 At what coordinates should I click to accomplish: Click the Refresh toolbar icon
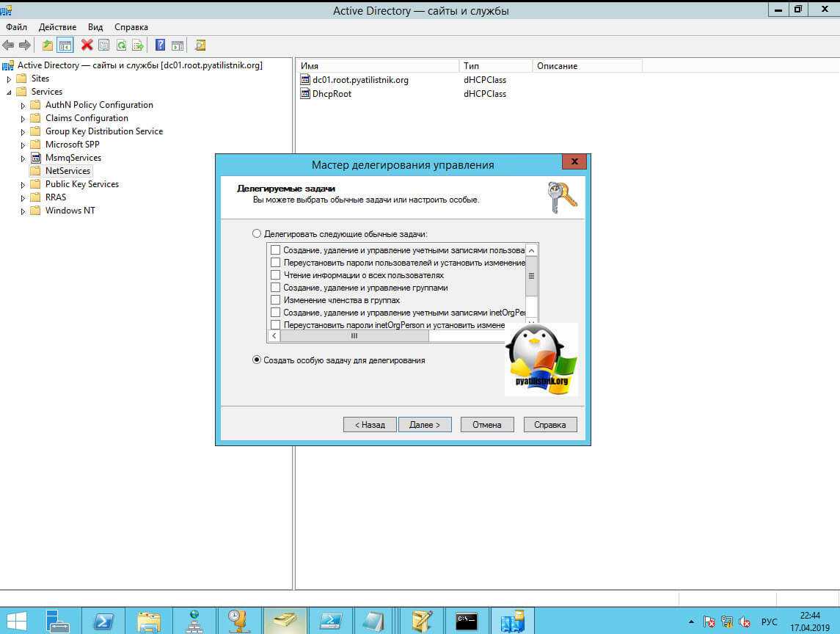[x=120, y=45]
